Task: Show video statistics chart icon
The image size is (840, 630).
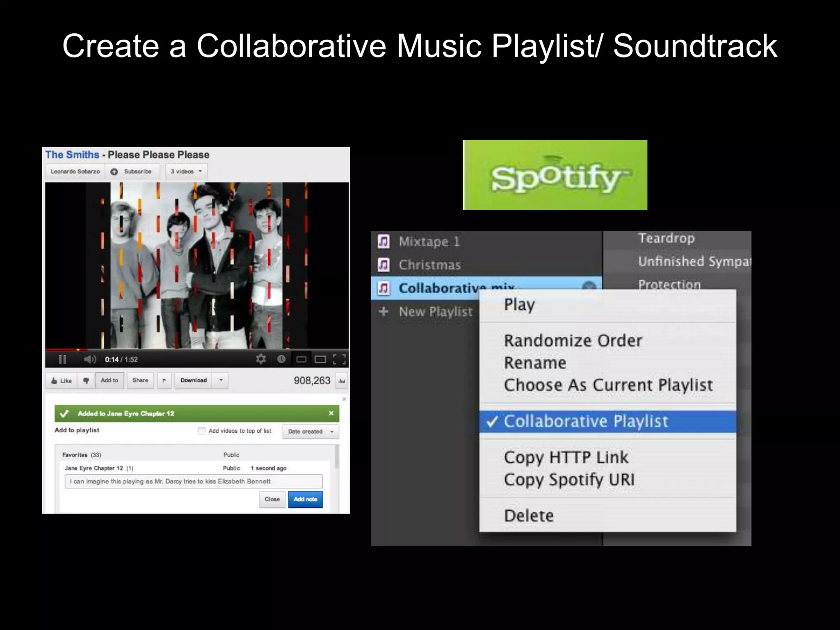Action: coord(342,381)
